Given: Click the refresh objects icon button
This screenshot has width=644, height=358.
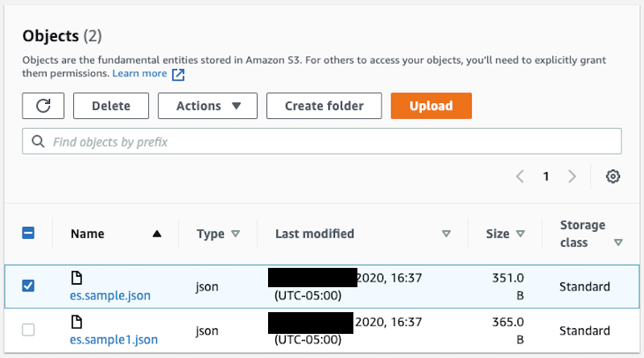Looking at the screenshot, I should pos(43,106).
